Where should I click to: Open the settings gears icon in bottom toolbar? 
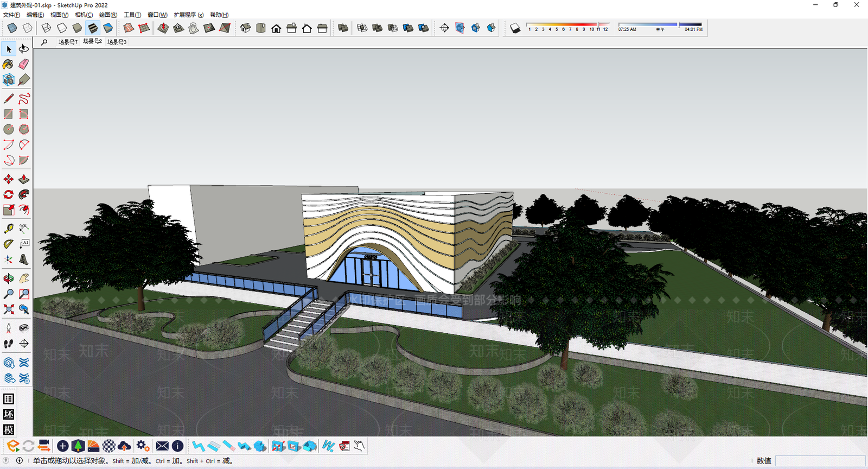[x=143, y=446]
